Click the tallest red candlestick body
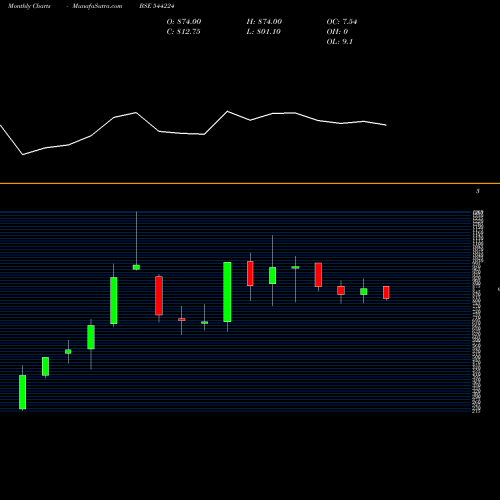Viewport: 500px width, 500px height. tap(159, 296)
